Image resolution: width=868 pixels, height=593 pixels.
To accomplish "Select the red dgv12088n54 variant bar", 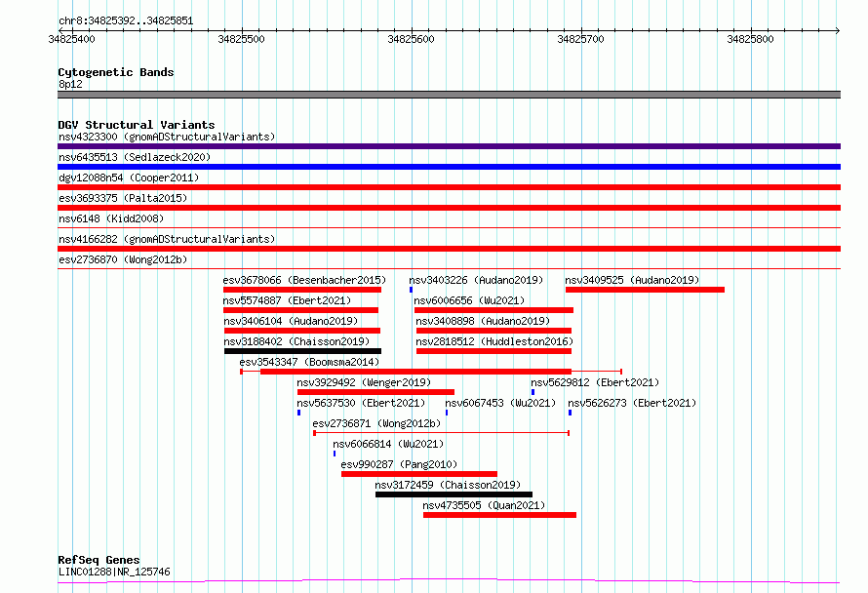I will tap(449, 187).
